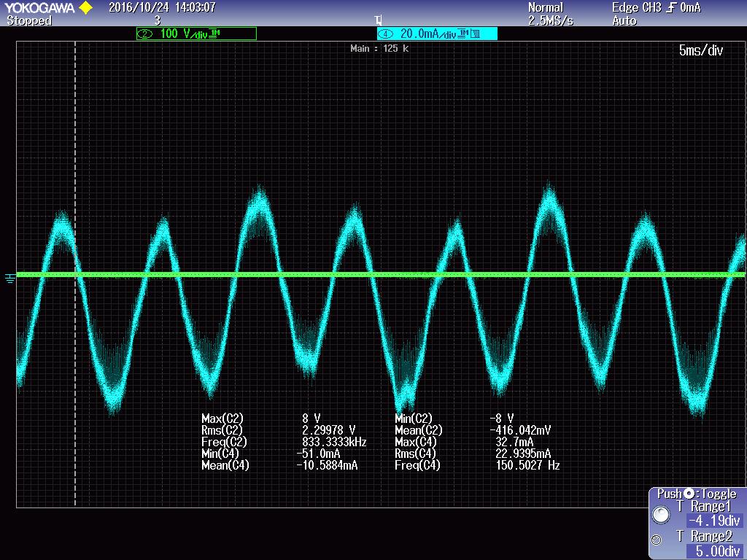Click the Main : 125 k record length label
Image resolution: width=747 pixels, height=560 pixels.
coord(379,48)
